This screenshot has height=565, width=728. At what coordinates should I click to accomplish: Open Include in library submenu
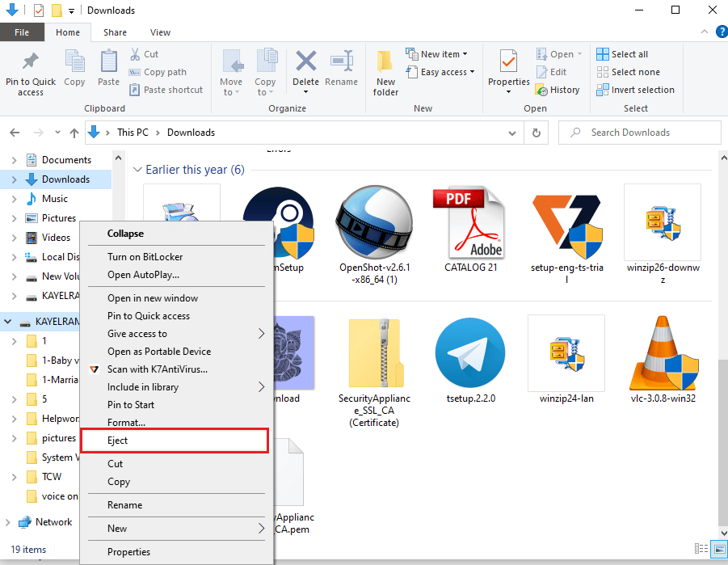click(176, 387)
